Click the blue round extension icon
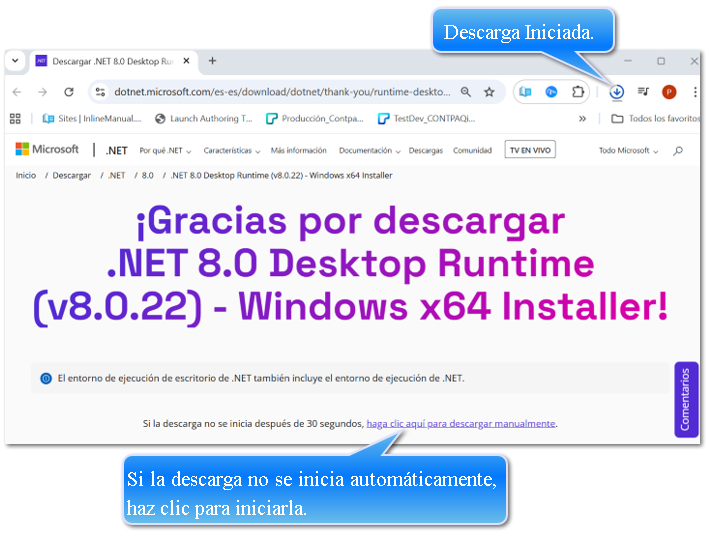This screenshot has height=560, width=709. (551, 92)
